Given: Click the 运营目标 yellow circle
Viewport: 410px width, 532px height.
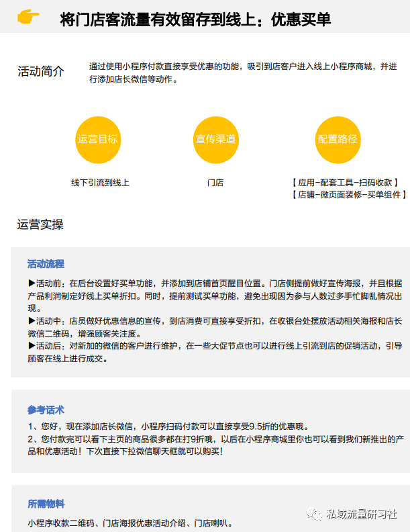Looking at the screenshot, I should [x=98, y=140].
